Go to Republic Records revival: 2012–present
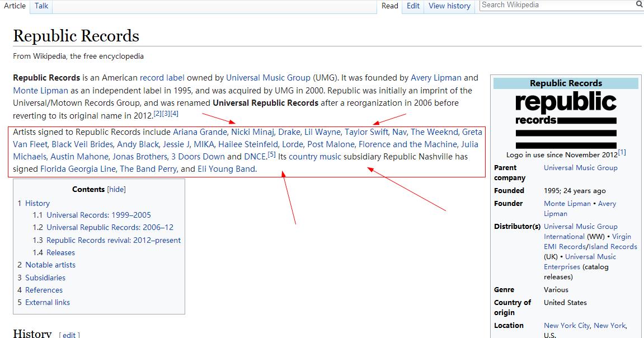 (x=114, y=240)
